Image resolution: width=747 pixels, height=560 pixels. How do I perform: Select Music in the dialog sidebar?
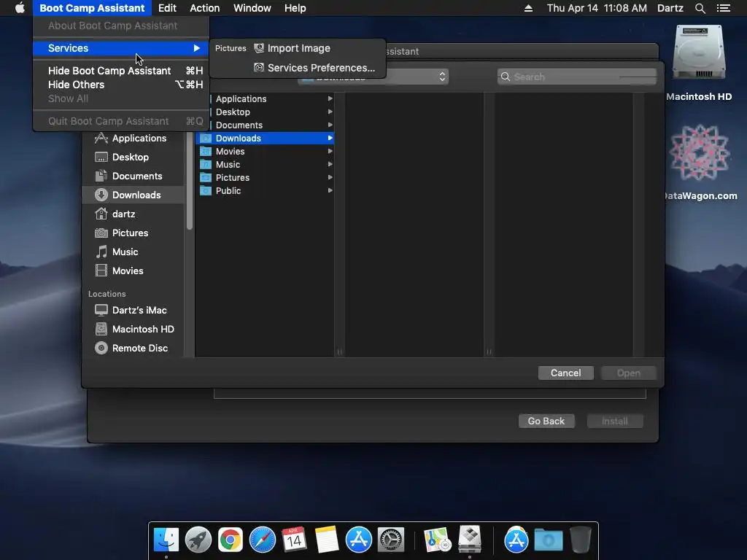coord(133,252)
